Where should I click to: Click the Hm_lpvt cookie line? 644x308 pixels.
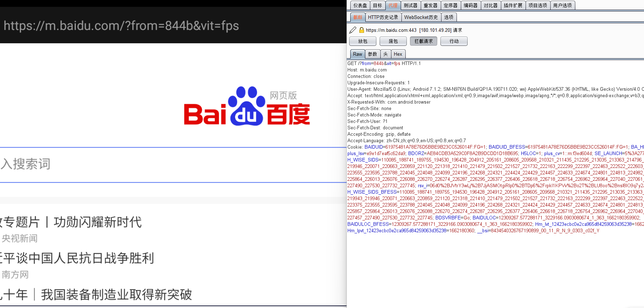pyautogui.click(x=473, y=230)
